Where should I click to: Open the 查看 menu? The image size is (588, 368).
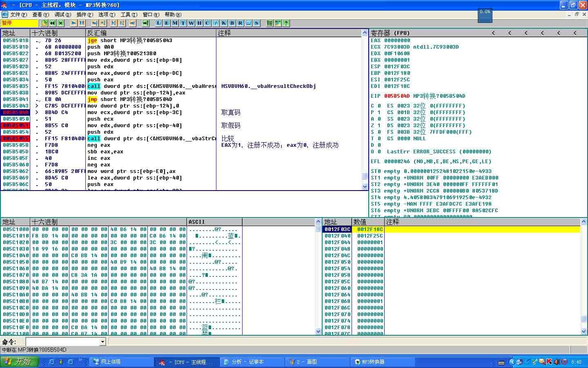[x=40, y=15]
